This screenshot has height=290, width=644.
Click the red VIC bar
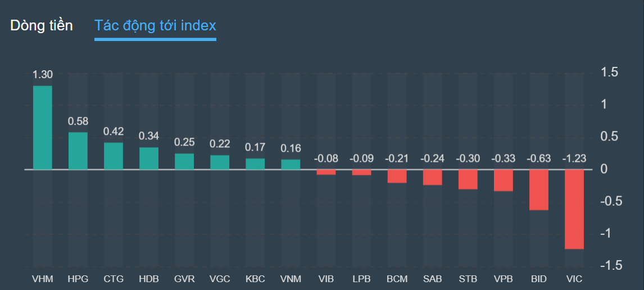[x=574, y=209]
